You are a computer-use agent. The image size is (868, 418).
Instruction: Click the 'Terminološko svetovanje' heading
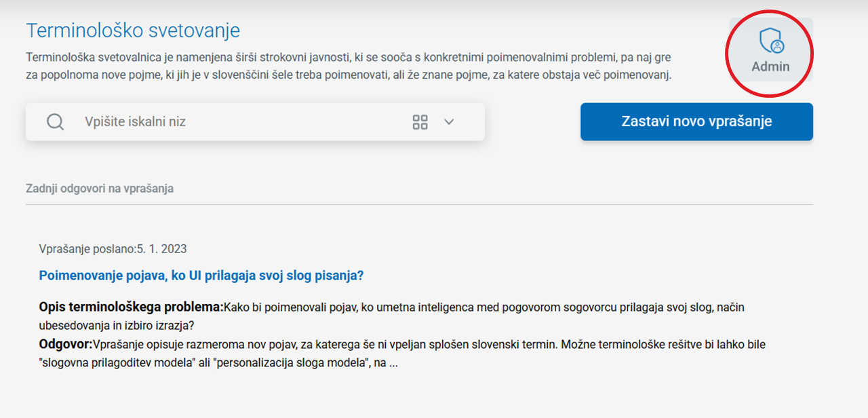click(133, 31)
